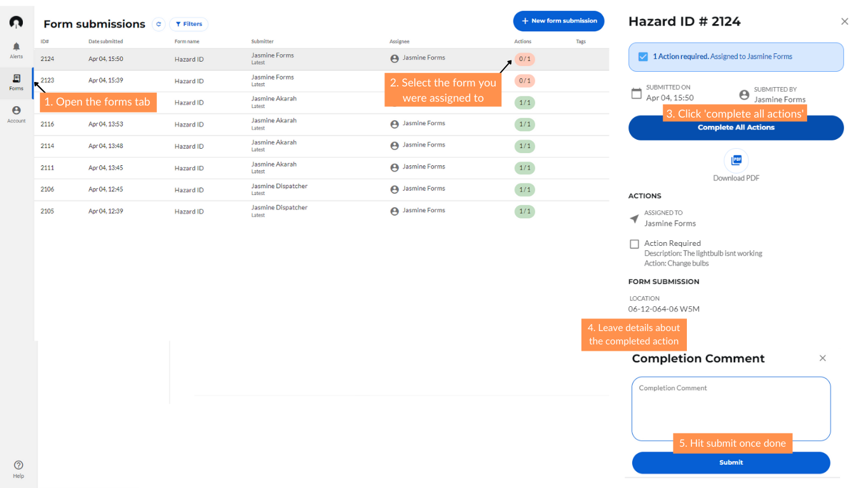The image size is (868, 488).
Task: Open the Forms tab in the sidebar
Action: [16, 82]
